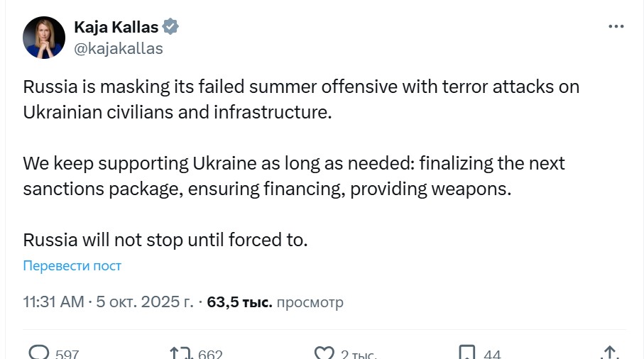This screenshot has height=359, width=644.
Task: Click the share arrow icon
Action: point(609,353)
